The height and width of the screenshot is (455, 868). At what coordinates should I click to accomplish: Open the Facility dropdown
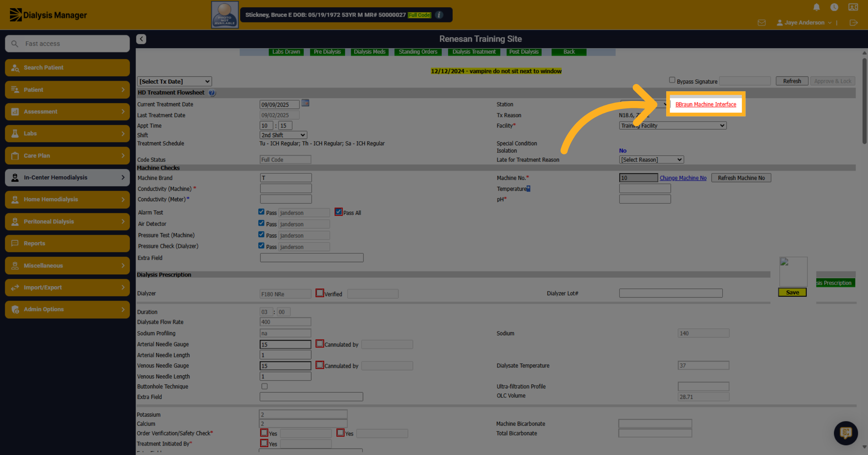click(673, 126)
